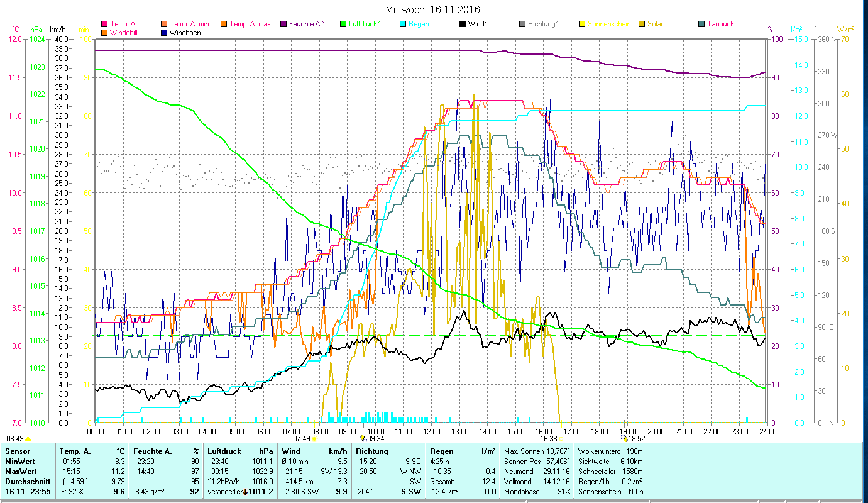This screenshot has width=868, height=503.
Task: Click the yellow Sonnenschein legend square
Action: click(583, 25)
